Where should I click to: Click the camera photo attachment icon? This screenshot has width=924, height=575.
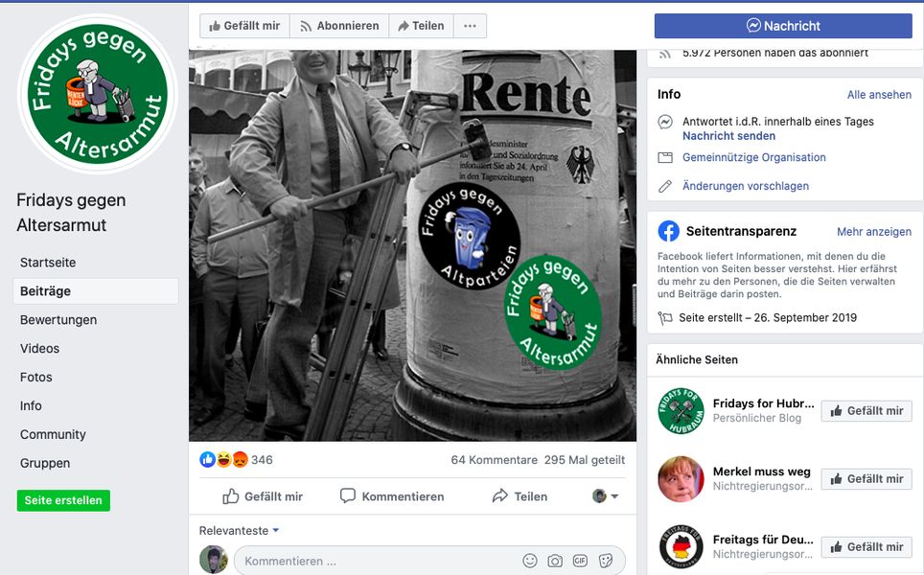click(x=555, y=561)
